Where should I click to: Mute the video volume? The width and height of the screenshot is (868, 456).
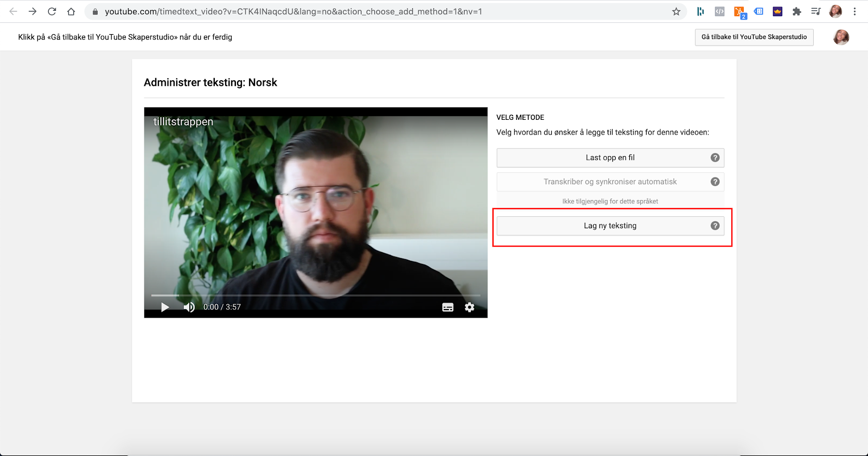[x=189, y=307]
